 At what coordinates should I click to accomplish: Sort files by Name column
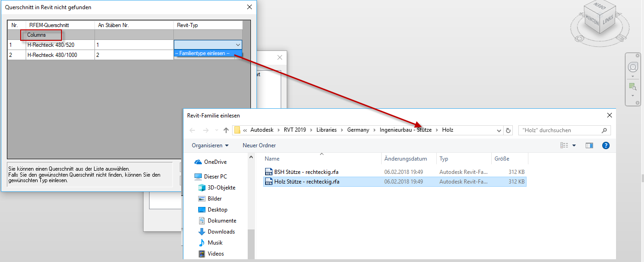point(322,159)
